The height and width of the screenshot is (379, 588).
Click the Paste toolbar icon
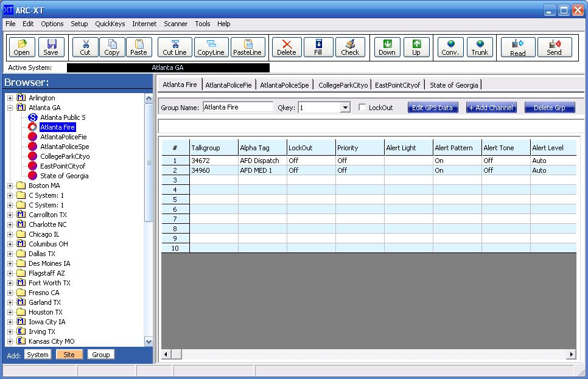tap(139, 47)
